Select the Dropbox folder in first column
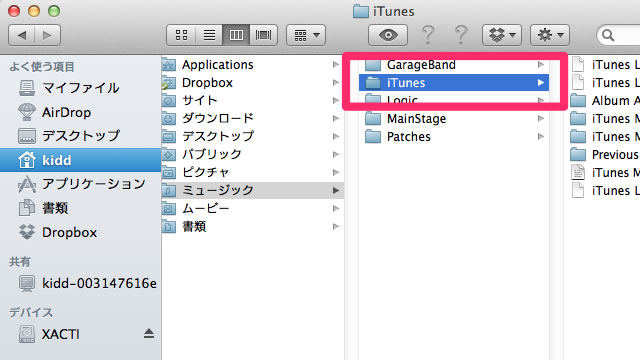The image size is (640, 360). coord(253,82)
